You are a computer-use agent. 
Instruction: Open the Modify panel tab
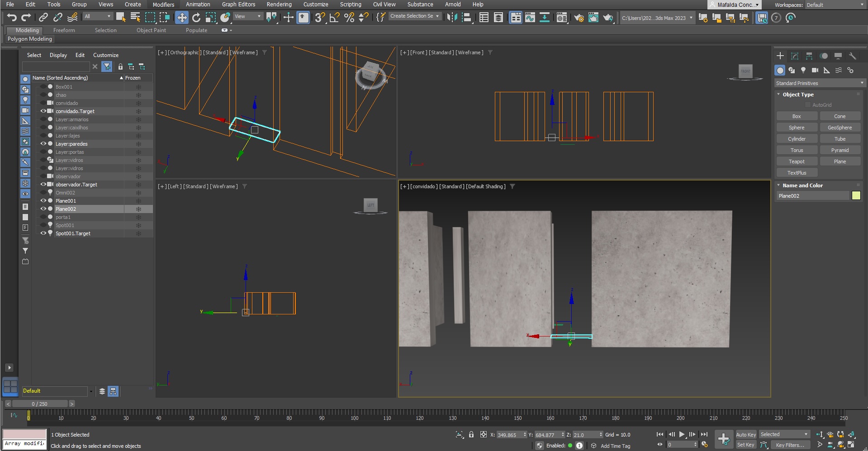coord(795,56)
